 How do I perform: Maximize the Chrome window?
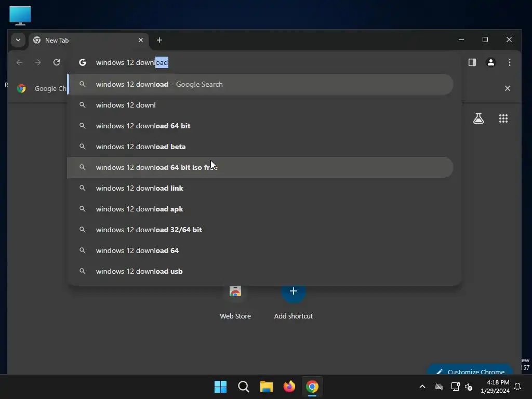tap(485, 39)
